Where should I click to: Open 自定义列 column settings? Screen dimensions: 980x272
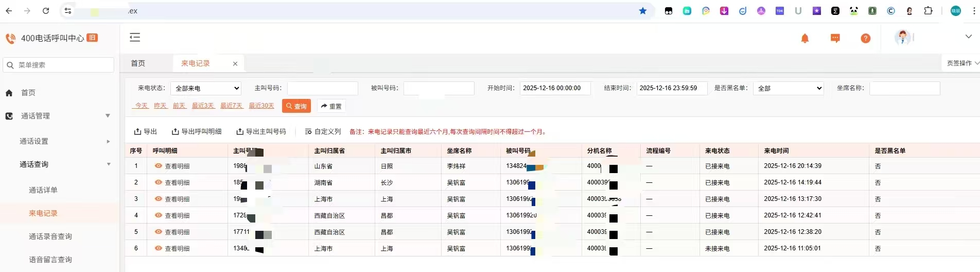click(x=323, y=131)
